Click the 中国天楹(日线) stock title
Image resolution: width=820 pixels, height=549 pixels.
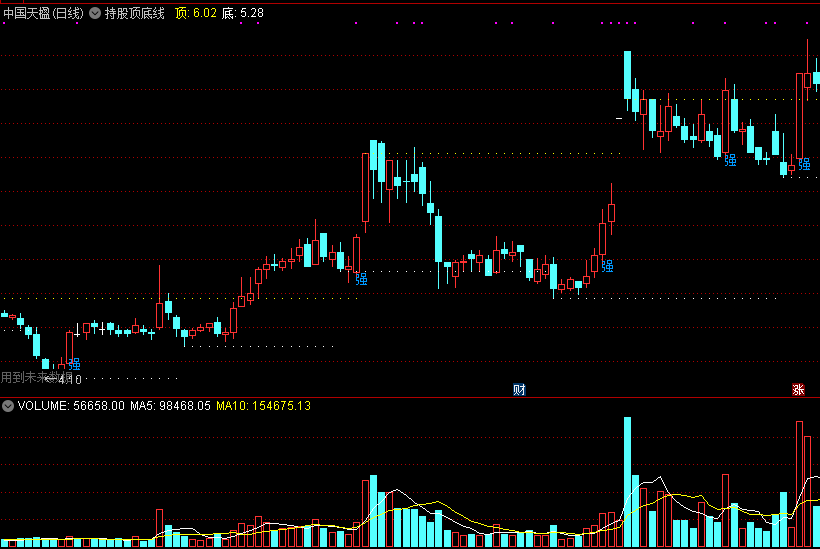coord(43,13)
